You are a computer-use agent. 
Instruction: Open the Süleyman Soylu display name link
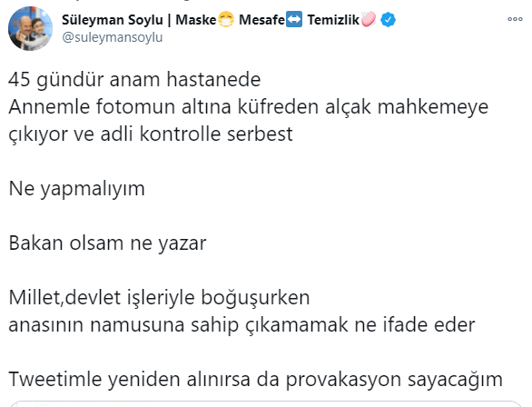tap(113, 20)
